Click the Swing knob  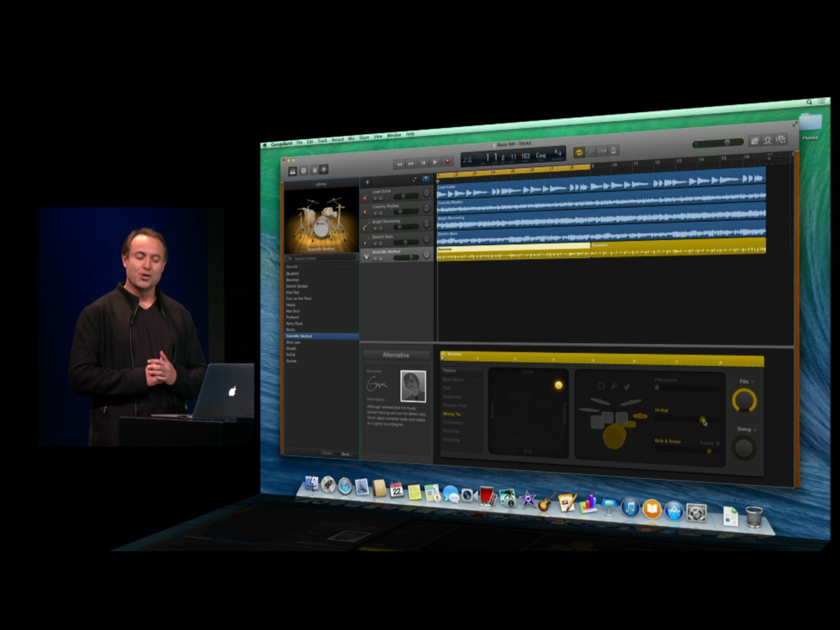[744, 448]
